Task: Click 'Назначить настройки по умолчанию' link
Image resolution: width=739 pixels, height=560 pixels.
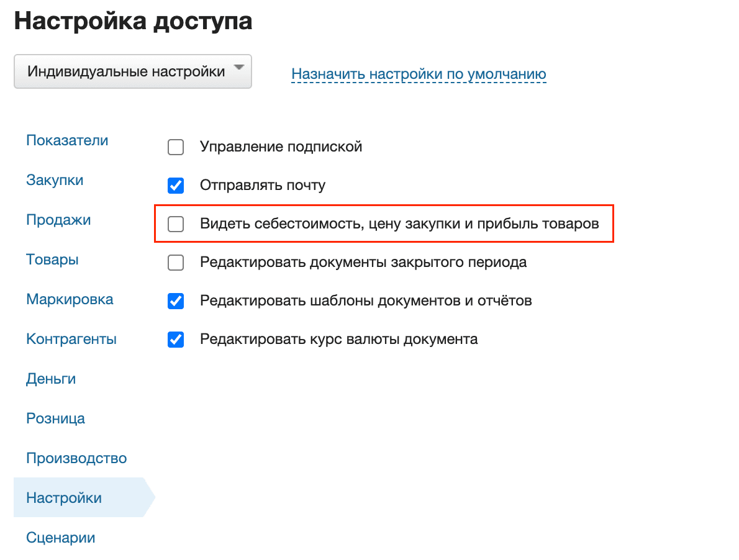Action: (x=418, y=73)
